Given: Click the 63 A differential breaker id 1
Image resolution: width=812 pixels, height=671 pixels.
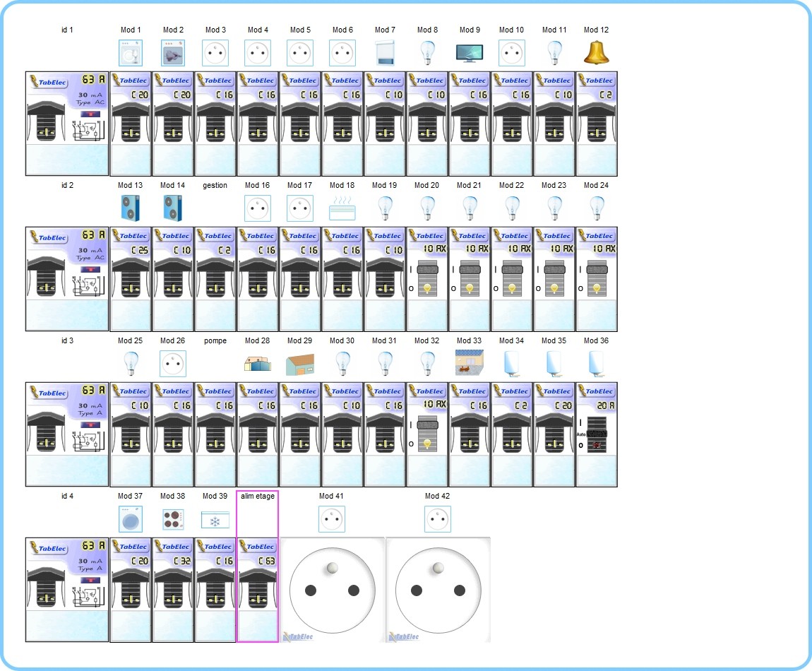Looking at the screenshot, I should coord(67,124).
